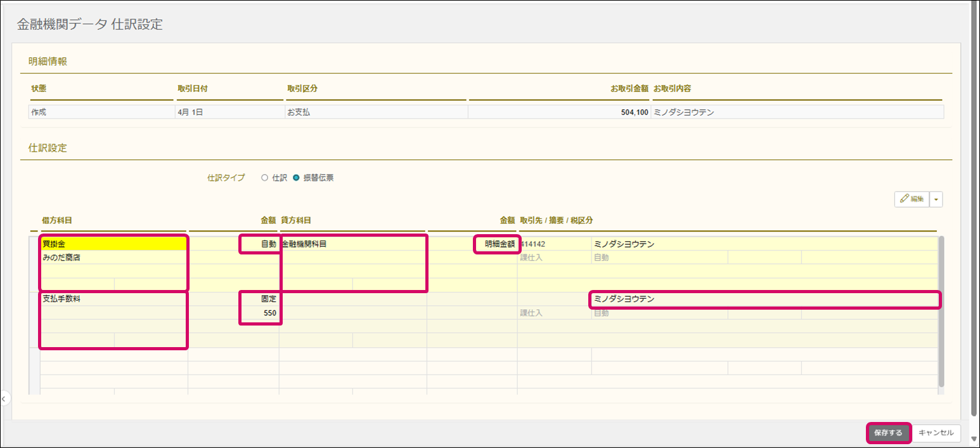The width and height of the screenshot is (980, 448).
Task: Click the 明細金額 credit amount cell
Action: pos(496,244)
